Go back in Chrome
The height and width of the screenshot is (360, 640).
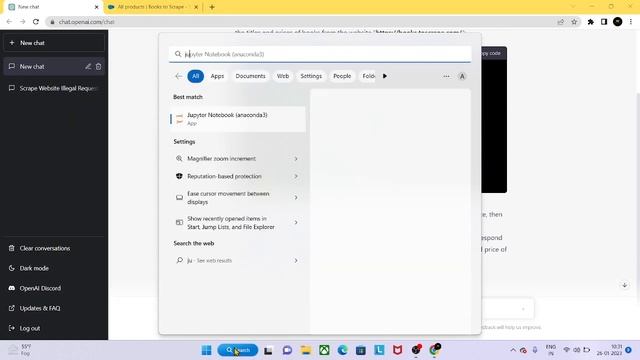(9, 22)
